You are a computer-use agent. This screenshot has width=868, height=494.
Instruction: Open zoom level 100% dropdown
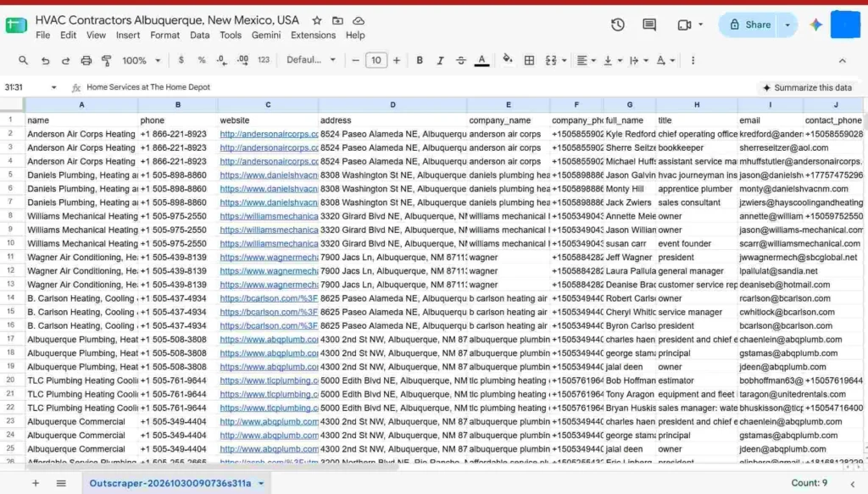tap(142, 60)
